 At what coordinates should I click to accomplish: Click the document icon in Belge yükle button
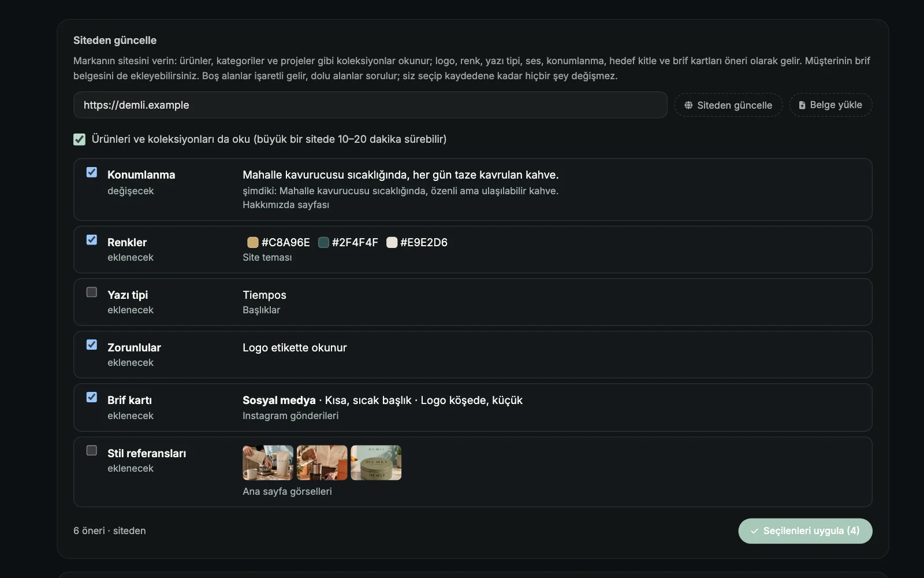click(802, 105)
